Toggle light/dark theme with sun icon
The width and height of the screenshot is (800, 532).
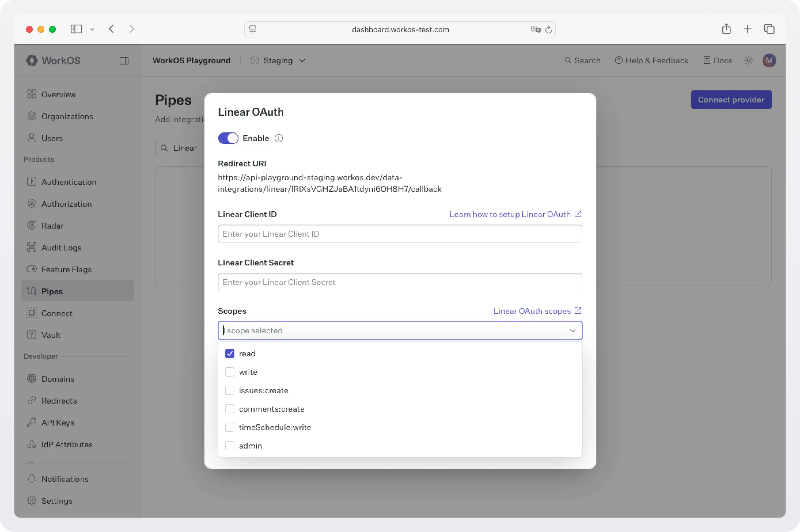748,60
